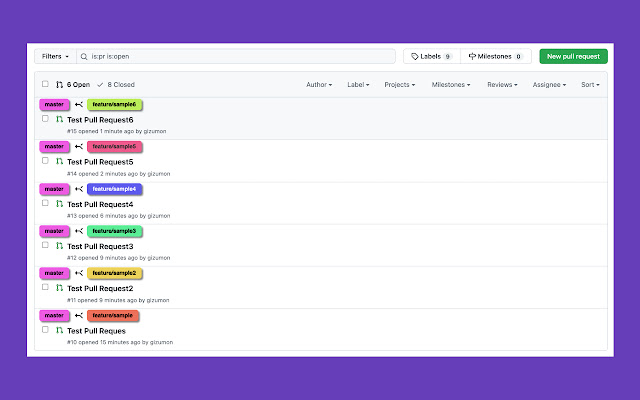Open Test Pull Request2 link

pyautogui.click(x=100, y=289)
